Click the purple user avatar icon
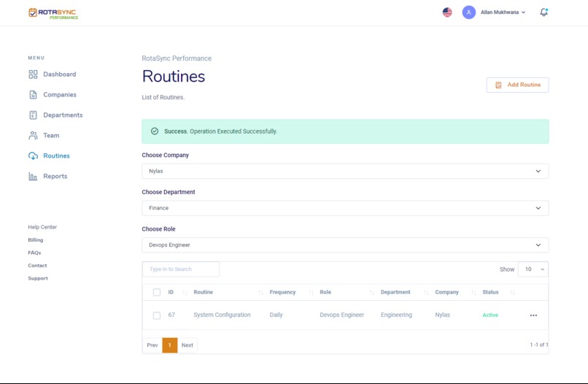This screenshot has width=588, height=384. [x=469, y=12]
